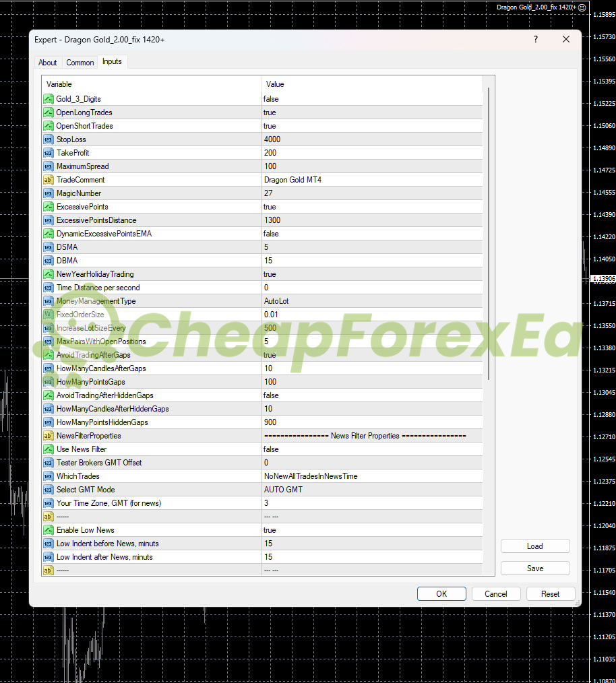Click the integer icon beside StopLoss

point(49,139)
